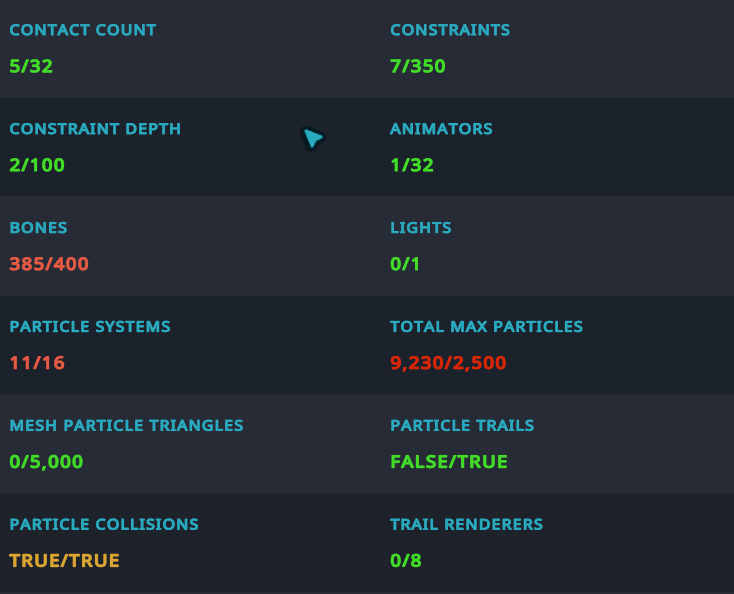This screenshot has height=594, width=734.
Task: Select the 9,230/2,500 max particles value
Action: (x=448, y=364)
